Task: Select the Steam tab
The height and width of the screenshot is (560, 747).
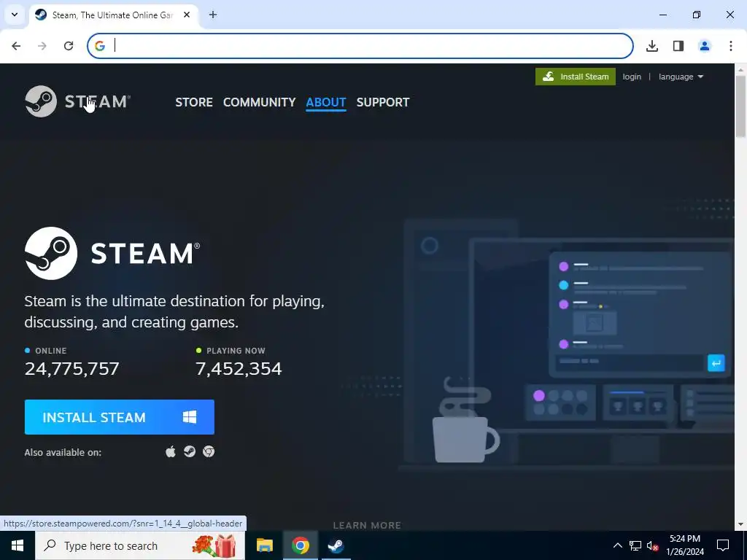Action: [113, 15]
